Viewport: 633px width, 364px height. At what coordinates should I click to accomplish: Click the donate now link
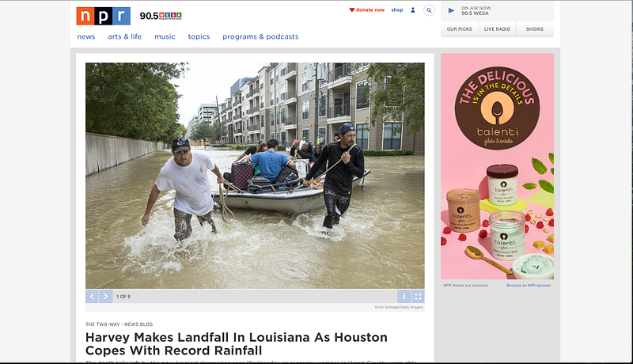[370, 9]
